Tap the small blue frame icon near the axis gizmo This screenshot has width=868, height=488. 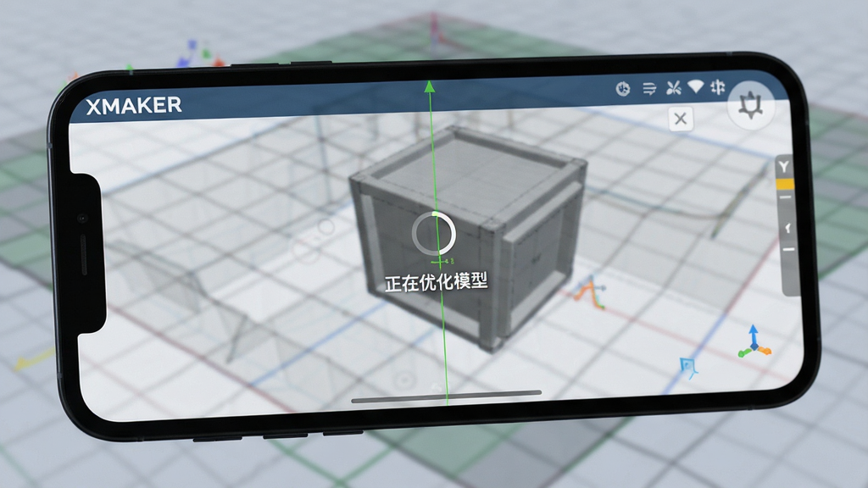[x=688, y=368]
